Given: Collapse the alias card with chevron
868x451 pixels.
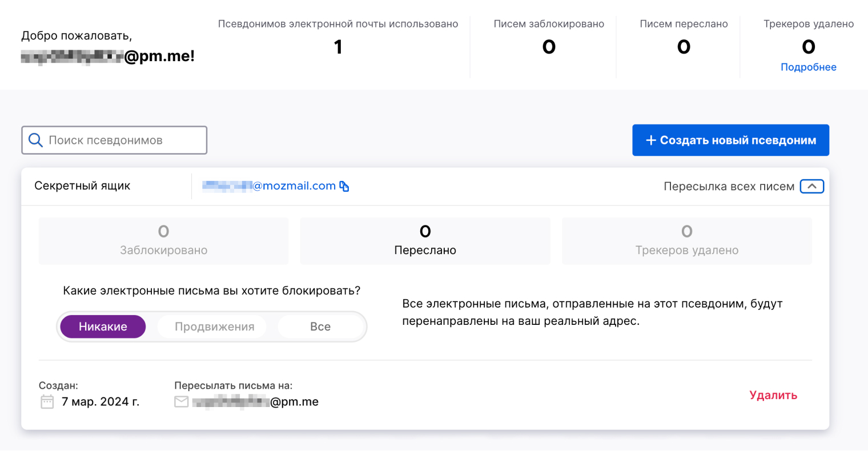Looking at the screenshot, I should coord(812,186).
